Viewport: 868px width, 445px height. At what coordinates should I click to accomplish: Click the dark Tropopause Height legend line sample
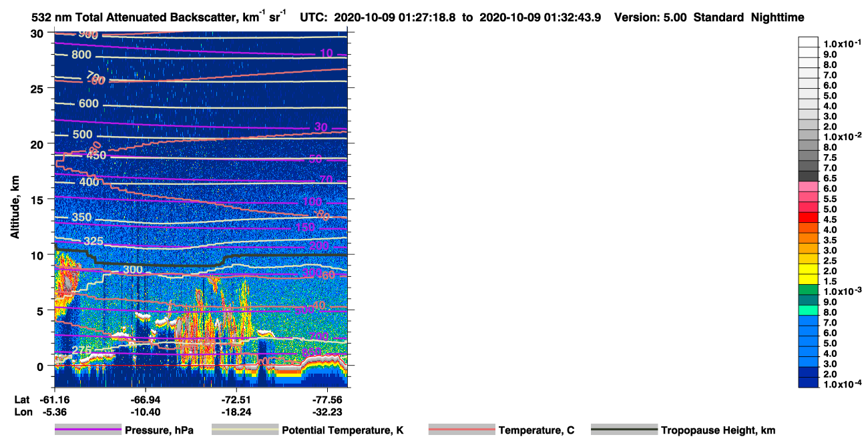[624, 430]
